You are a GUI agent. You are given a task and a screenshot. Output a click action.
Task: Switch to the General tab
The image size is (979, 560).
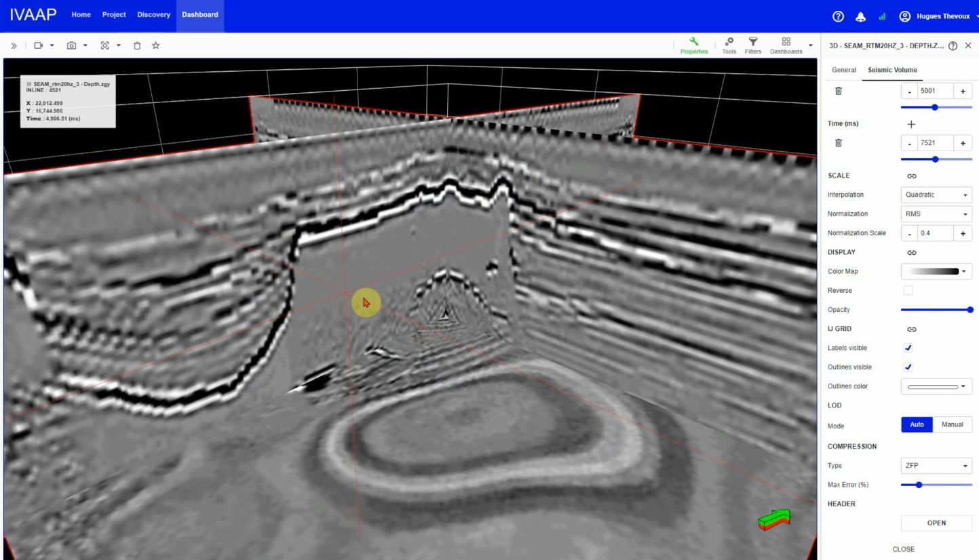pyautogui.click(x=844, y=70)
